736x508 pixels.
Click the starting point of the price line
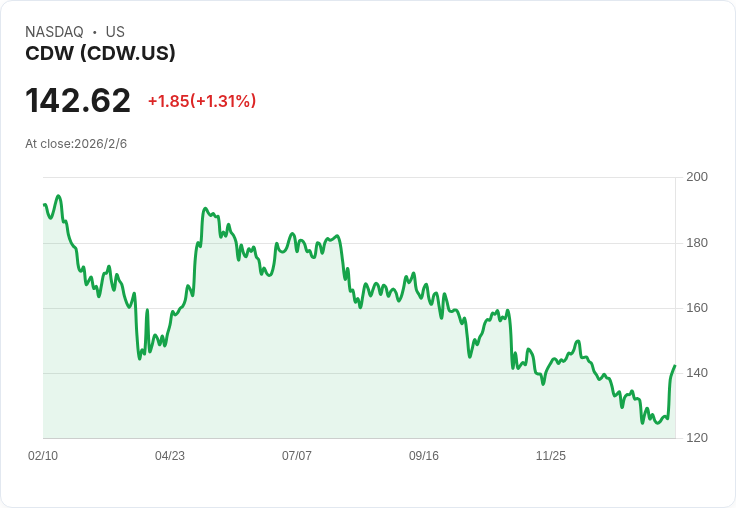point(44,205)
